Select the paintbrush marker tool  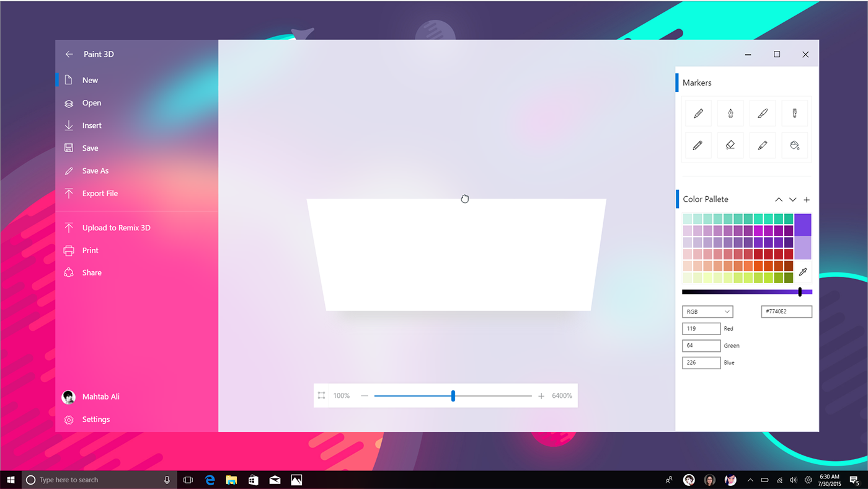[763, 114]
